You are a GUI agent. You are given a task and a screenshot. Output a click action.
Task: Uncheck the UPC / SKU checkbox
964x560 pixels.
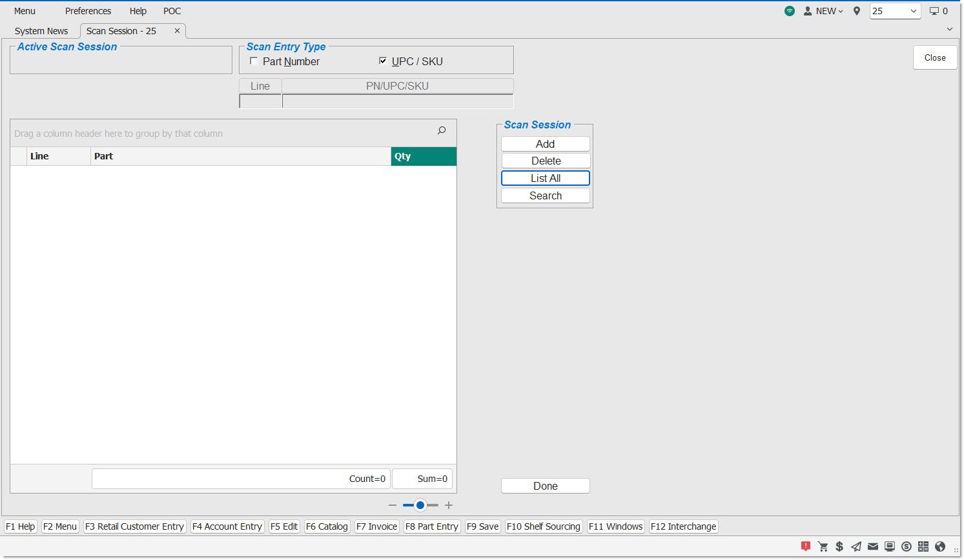click(383, 61)
